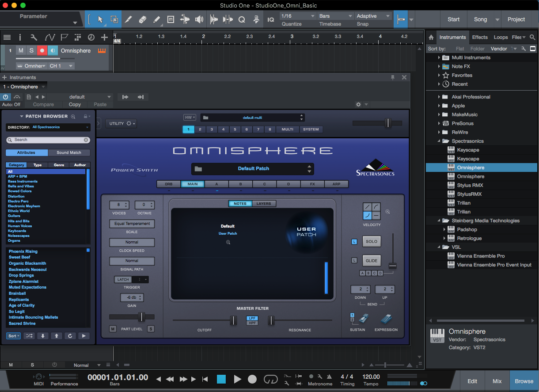Image resolution: width=539 pixels, height=392 pixels.
Task: Mute the Omnisphere track
Action: pos(21,51)
